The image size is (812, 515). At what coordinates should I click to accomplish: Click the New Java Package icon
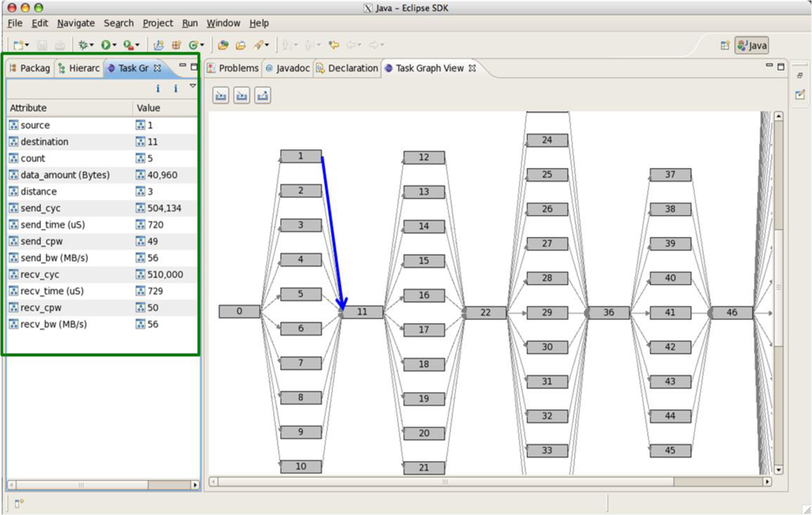[175, 45]
